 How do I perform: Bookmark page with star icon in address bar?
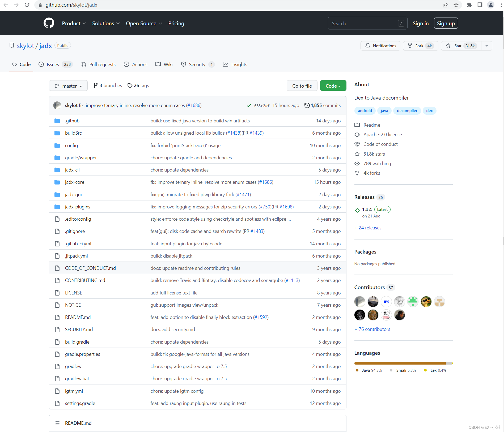456,5
